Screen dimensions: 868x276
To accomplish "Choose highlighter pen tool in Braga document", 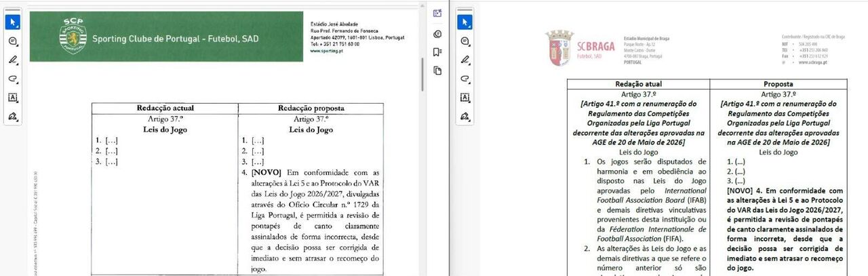I will [465, 60].
